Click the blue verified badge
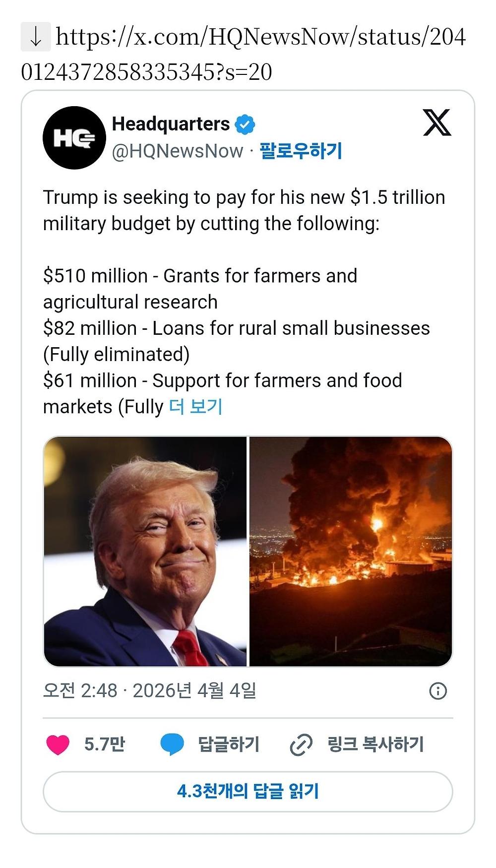496x868 pixels. [245, 124]
